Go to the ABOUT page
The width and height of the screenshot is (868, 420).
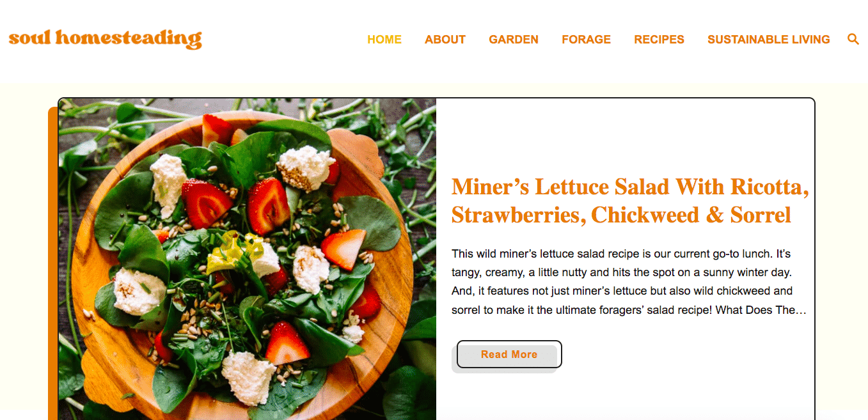pyautogui.click(x=445, y=40)
